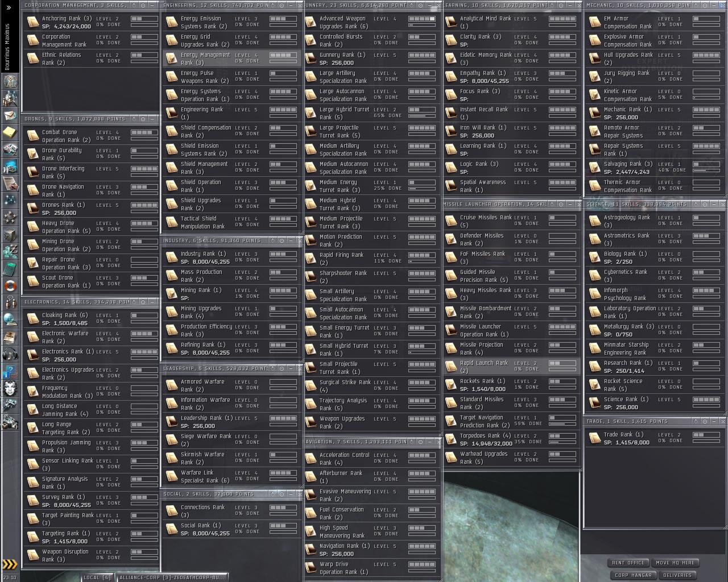This screenshot has width=728, height=582.
Task: Open the character sheet icon in the sidebar
Action: 10,82
